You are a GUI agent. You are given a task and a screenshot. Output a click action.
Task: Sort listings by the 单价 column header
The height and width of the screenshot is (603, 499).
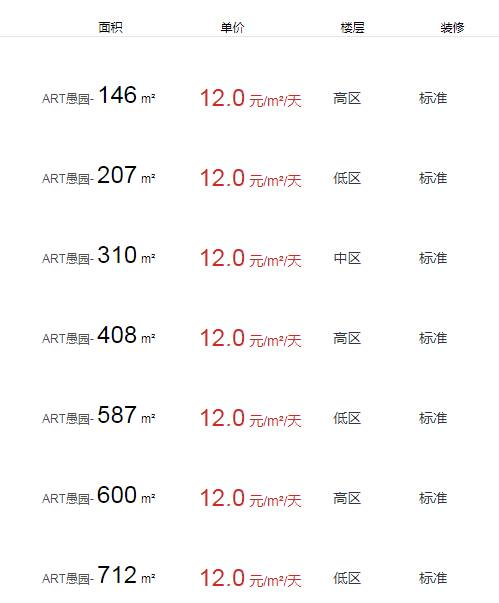click(232, 27)
